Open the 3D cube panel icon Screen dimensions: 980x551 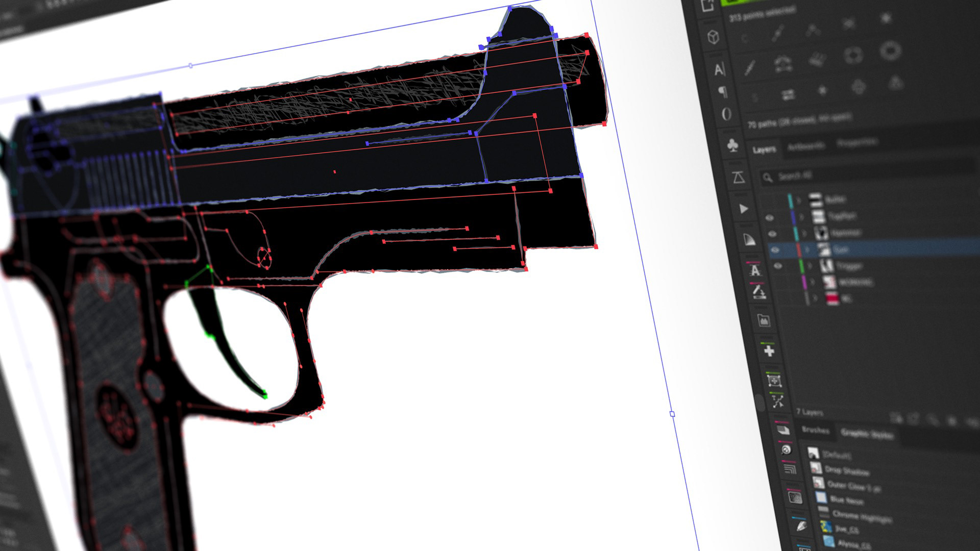714,36
